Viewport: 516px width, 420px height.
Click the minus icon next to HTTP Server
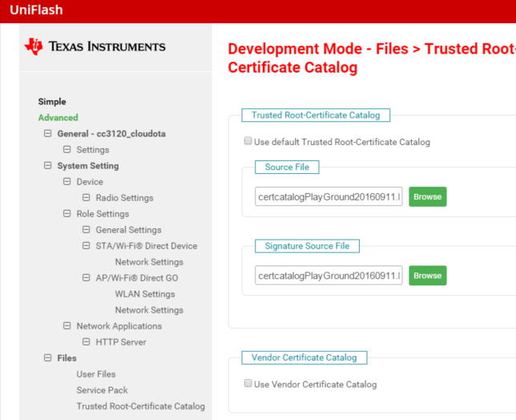tap(87, 342)
